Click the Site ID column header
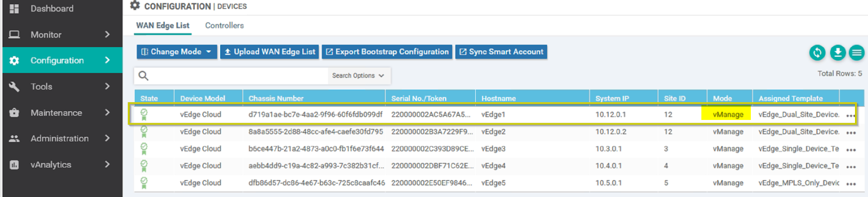868x197 pixels. (x=674, y=98)
